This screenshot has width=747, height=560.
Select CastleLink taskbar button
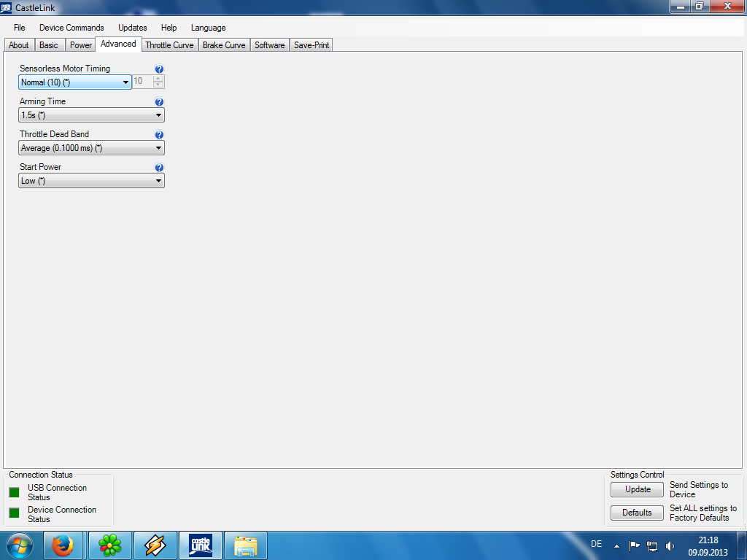[201, 545]
